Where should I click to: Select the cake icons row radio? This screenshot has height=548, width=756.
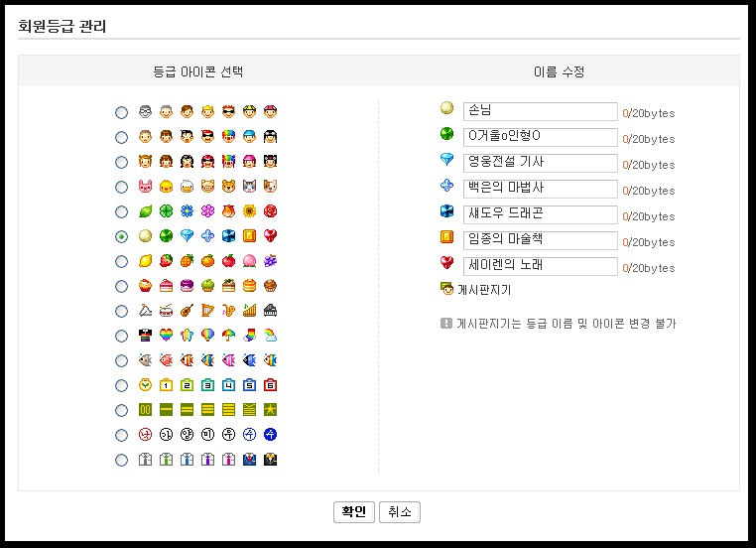pos(121,286)
